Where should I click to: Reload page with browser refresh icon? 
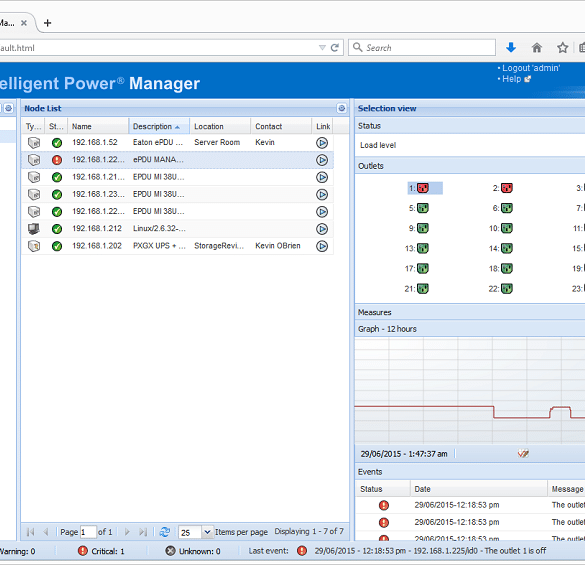pyautogui.click(x=335, y=47)
